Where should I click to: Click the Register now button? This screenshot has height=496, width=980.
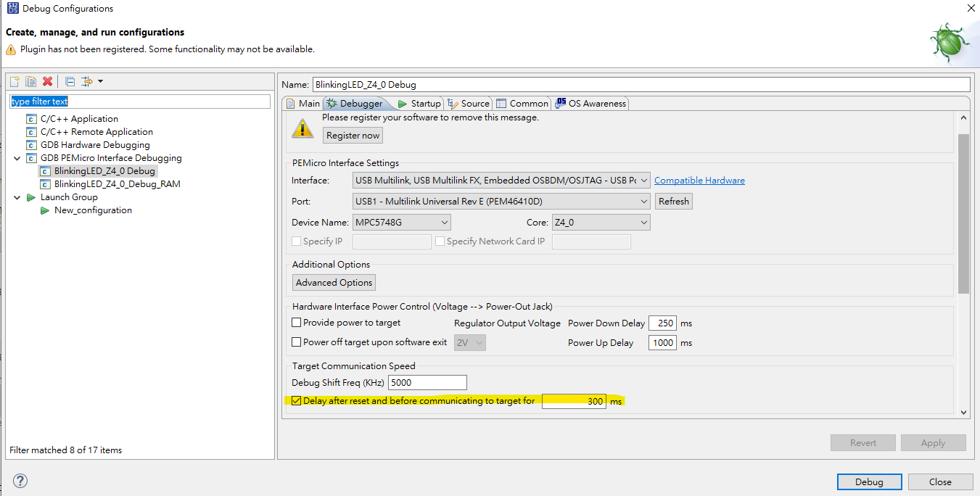(x=353, y=136)
